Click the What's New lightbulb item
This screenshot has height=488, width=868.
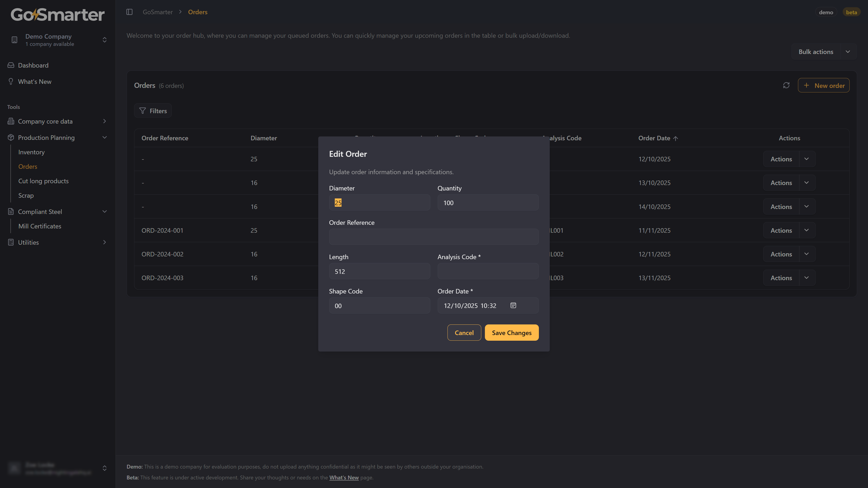(34, 82)
